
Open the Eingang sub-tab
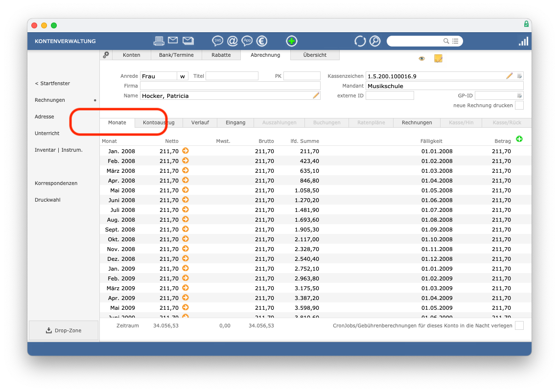pyautogui.click(x=235, y=122)
